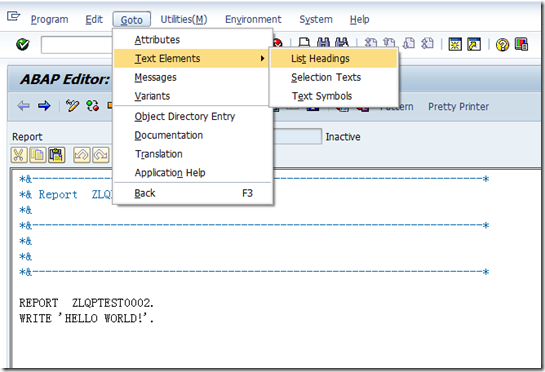Click the Customize Local Layout icon
This screenshot has height=372, width=545.
(x=521, y=44)
